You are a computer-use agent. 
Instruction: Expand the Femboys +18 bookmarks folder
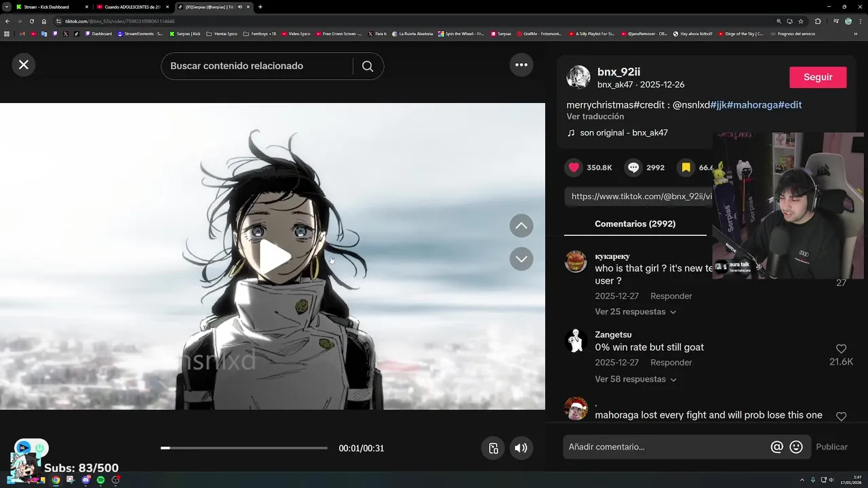click(x=260, y=34)
